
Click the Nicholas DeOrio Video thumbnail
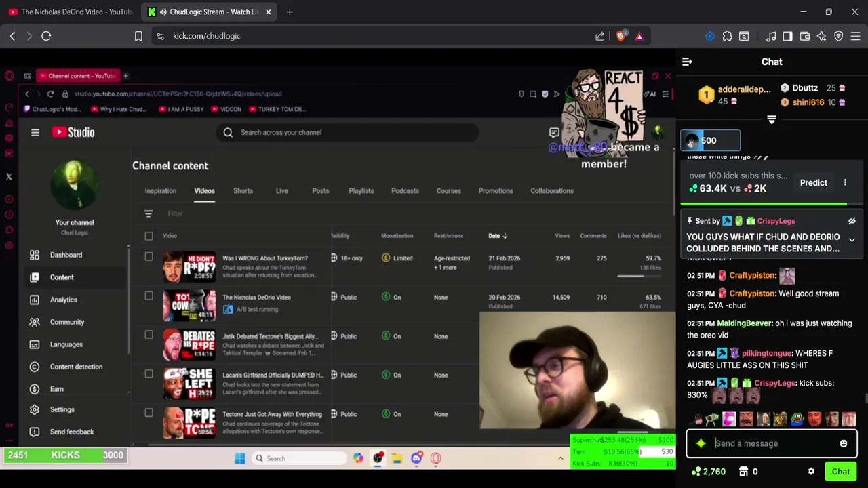point(189,305)
